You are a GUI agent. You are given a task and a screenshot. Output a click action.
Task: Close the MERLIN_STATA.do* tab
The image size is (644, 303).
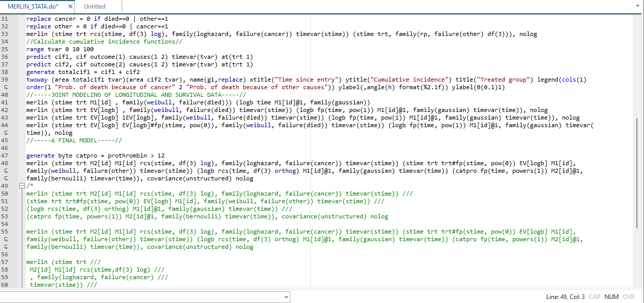pos(70,7)
